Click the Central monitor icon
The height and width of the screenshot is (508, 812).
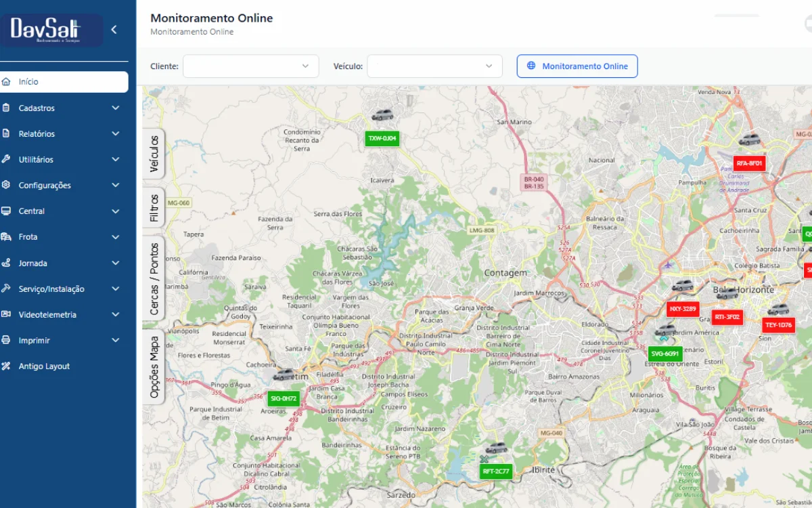pyautogui.click(x=6, y=211)
